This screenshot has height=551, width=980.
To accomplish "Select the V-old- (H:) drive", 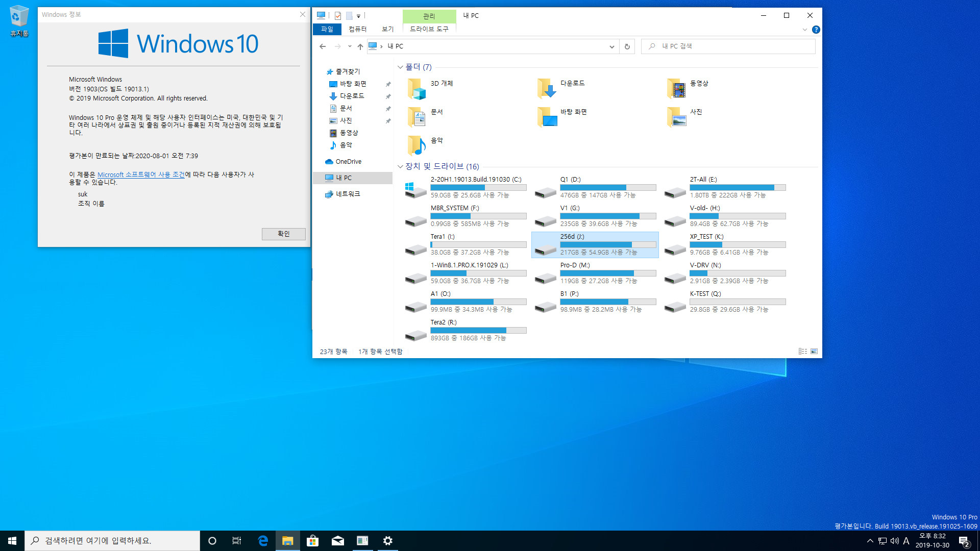I will click(725, 216).
